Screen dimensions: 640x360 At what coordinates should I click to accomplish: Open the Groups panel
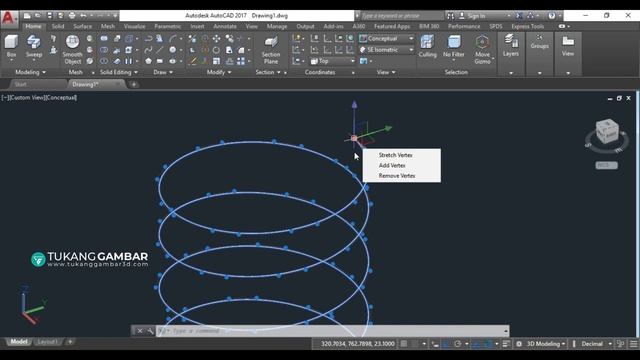[540, 42]
